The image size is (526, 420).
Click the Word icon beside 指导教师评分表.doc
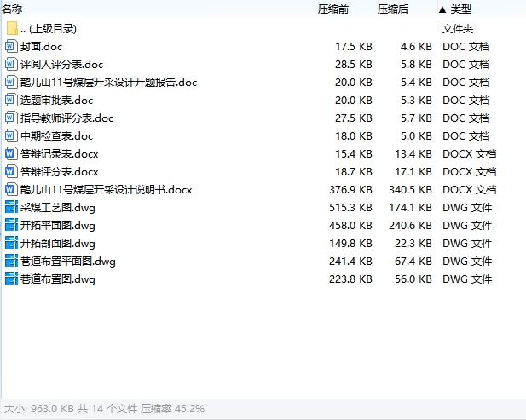click(11, 118)
